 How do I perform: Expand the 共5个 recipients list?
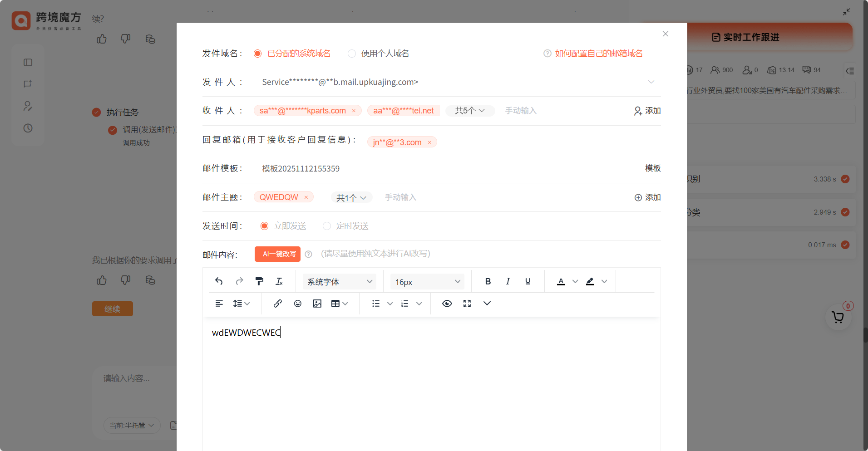point(470,111)
